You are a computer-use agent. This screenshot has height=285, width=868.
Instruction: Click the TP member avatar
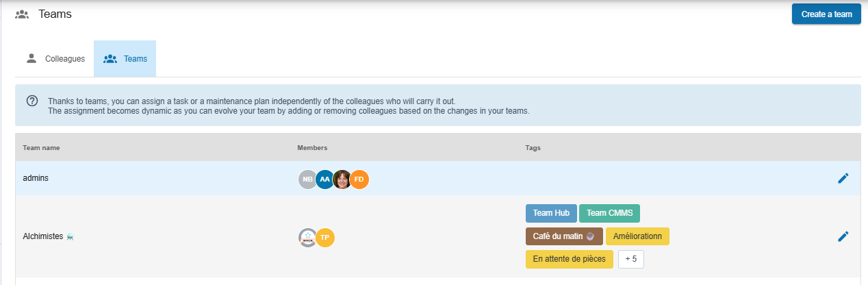[325, 238]
